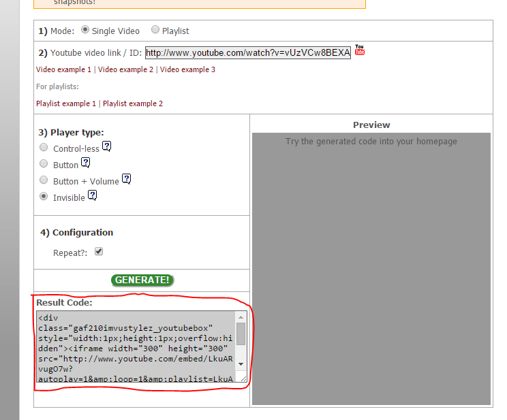Open help icon next to Button option

click(86, 163)
